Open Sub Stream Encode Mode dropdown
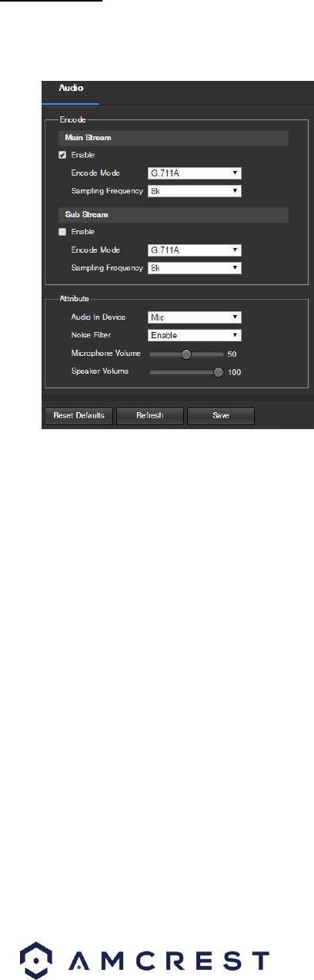Viewport: 314px width, 980px height. pos(195,250)
